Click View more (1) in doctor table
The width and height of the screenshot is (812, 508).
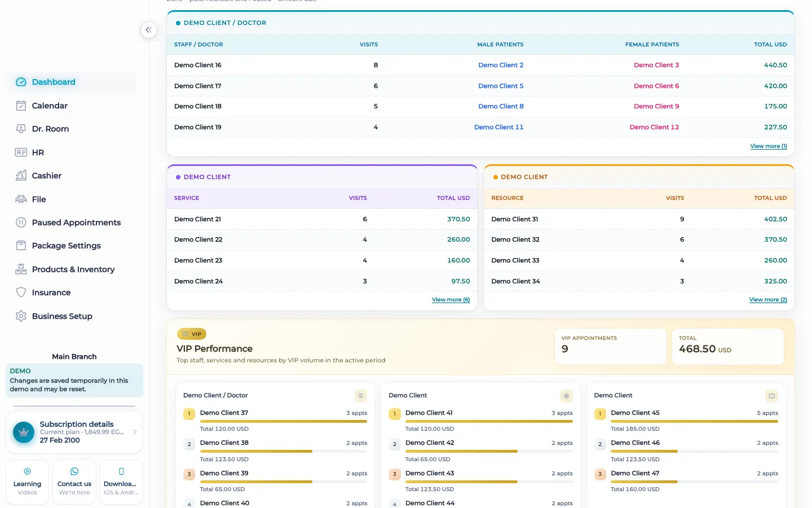coord(769,146)
